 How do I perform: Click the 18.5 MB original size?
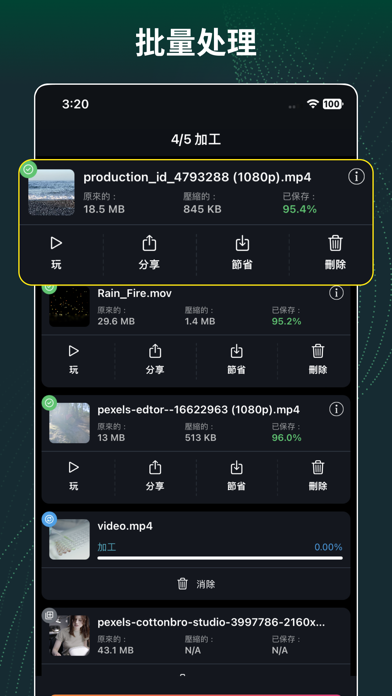point(104,209)
